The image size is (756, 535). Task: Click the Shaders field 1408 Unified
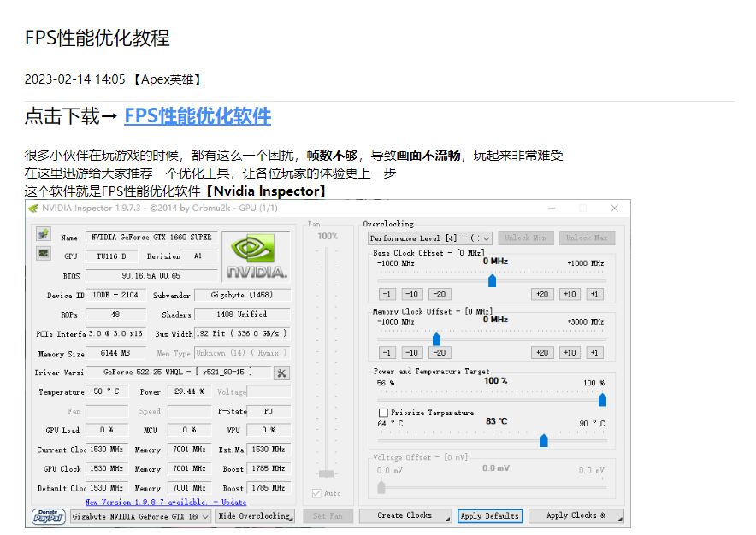pyautogui.click(x=242, y=315)
